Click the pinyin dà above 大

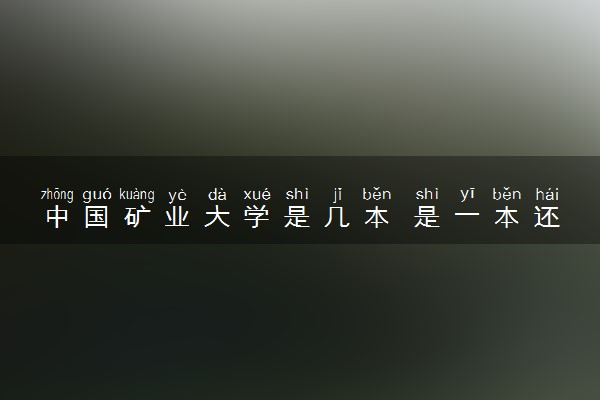click(217, 194)
